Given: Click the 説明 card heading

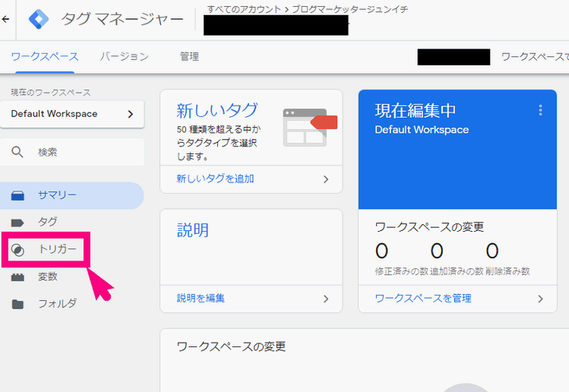Looking at the screenshot, I should click(x=193, y=230).
